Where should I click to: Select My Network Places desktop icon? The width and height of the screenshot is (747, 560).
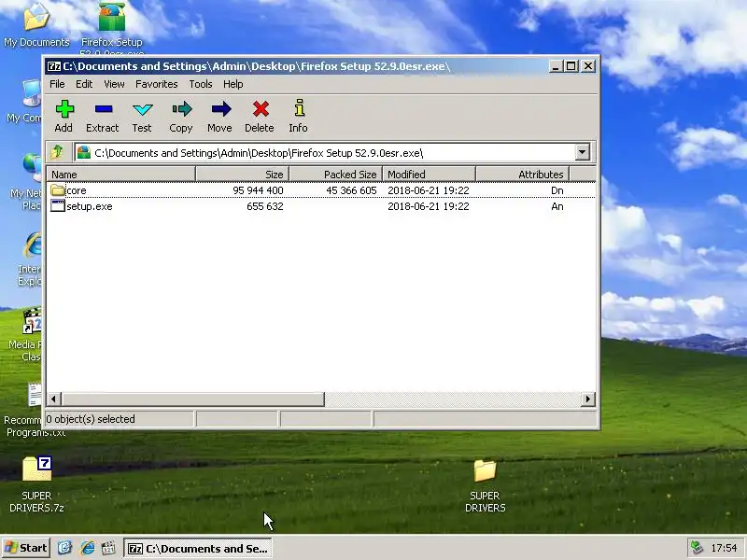point(33,169)
